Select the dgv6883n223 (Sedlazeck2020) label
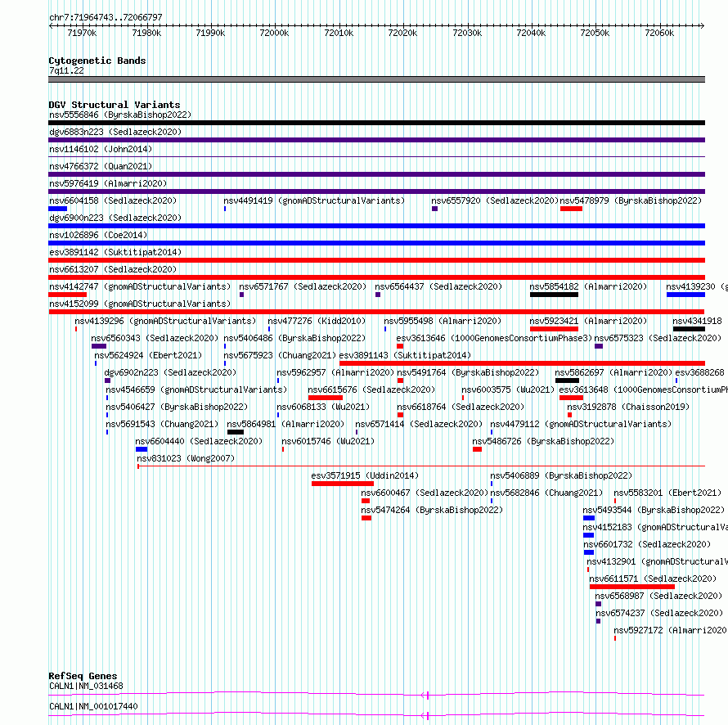Image resolution: width=728 pixels, height=725 pixels. tap(115, 132)
